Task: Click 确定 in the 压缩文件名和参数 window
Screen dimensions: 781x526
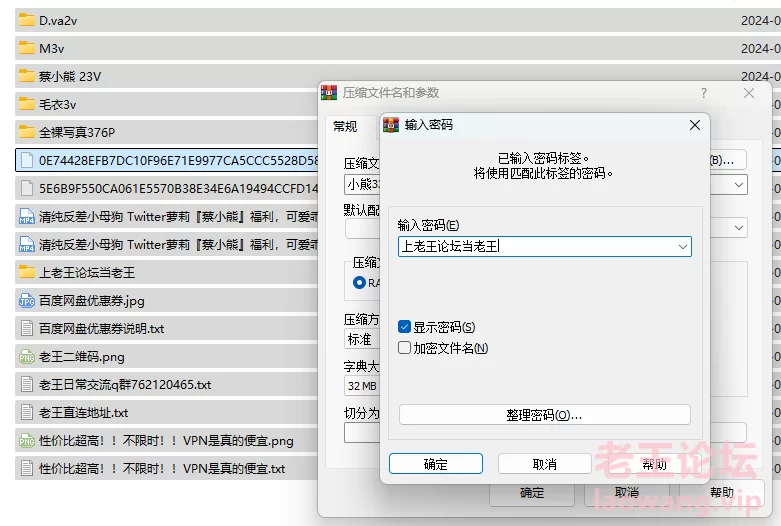Action: [x=532, y=493]
